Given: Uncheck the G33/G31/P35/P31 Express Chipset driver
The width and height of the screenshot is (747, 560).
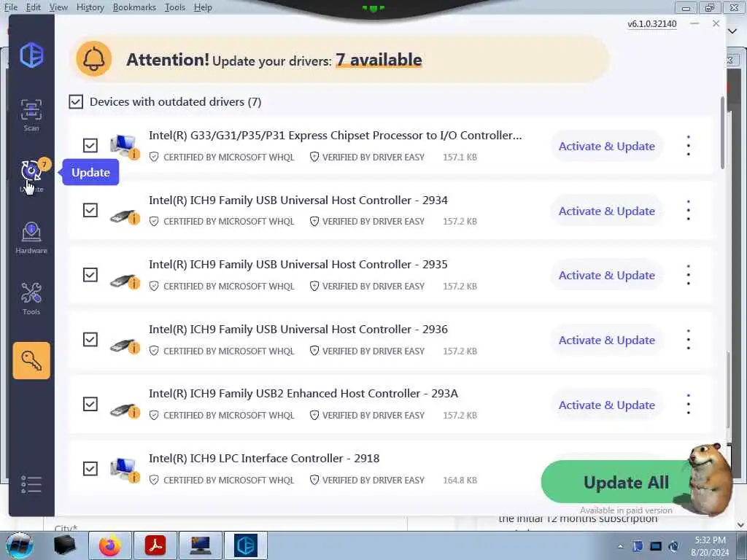Looking at the screenshot, I should coord(90,145).
